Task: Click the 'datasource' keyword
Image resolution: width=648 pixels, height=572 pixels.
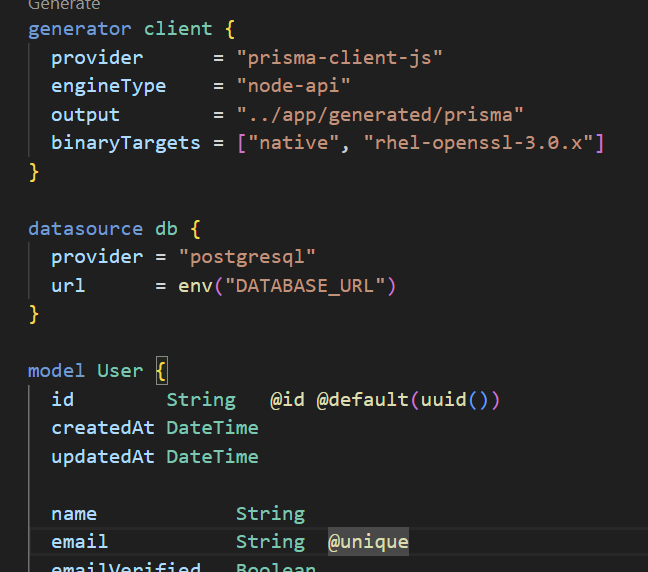Action: (x=86, y=229)
